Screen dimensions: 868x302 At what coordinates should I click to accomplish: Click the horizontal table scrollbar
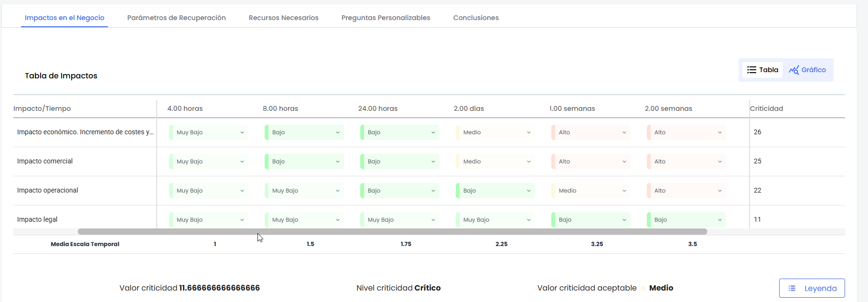click(392, 232)
